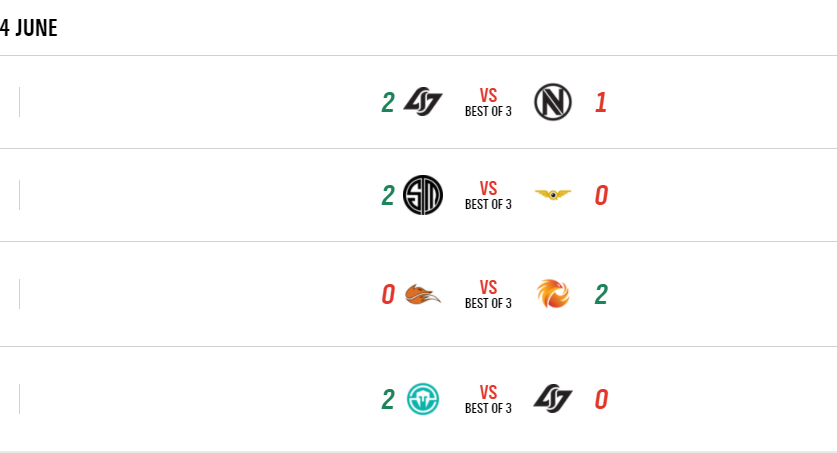Viewport: 837px width, 453px height.
Task: Click the Team Envy logo
Action: tap(553, 102)
